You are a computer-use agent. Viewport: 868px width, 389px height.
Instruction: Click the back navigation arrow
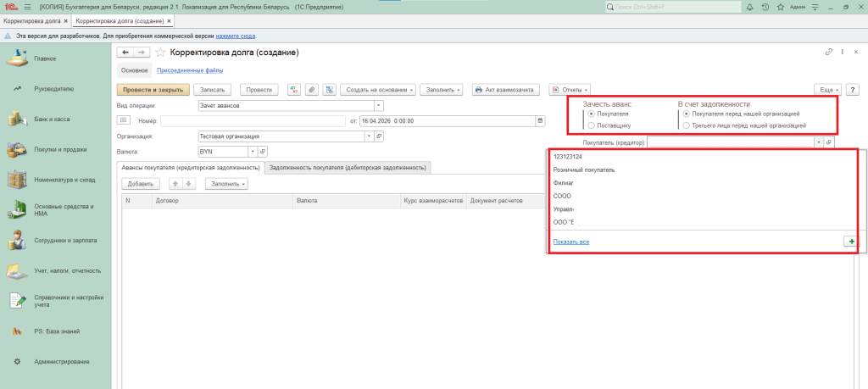coord(127,53)
